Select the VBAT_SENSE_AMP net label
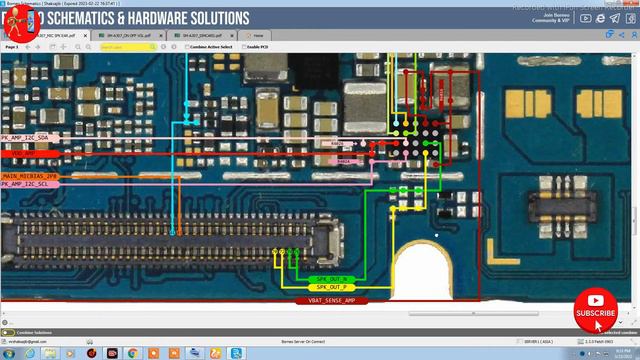This screenshot has width=640, height=360. click(x=332, y=300)
